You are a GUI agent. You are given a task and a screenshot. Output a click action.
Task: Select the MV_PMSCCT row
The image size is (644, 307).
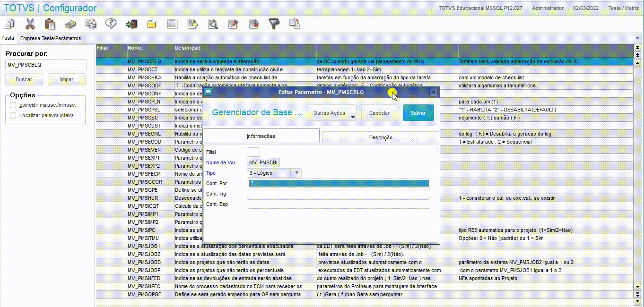click(x=365, y=69)
